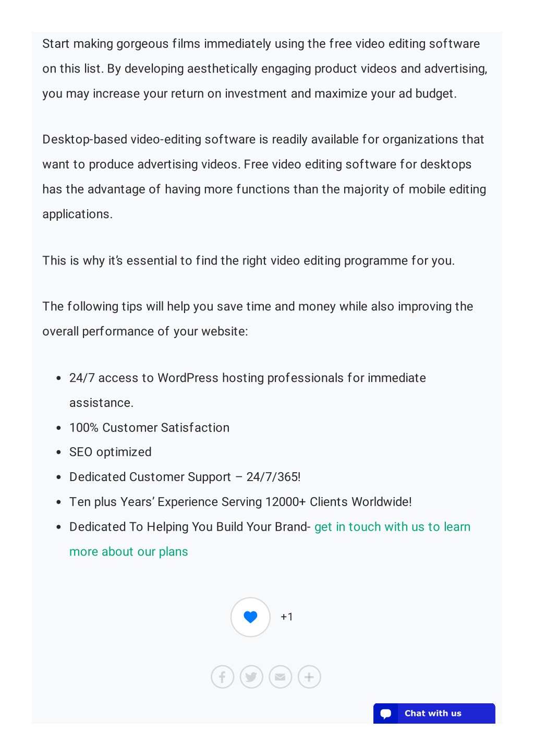The width and height of the screenshot is (534, 756).
Task: Click the blue heart like icon
Action: pyautogui.click(x=250, y=617)
